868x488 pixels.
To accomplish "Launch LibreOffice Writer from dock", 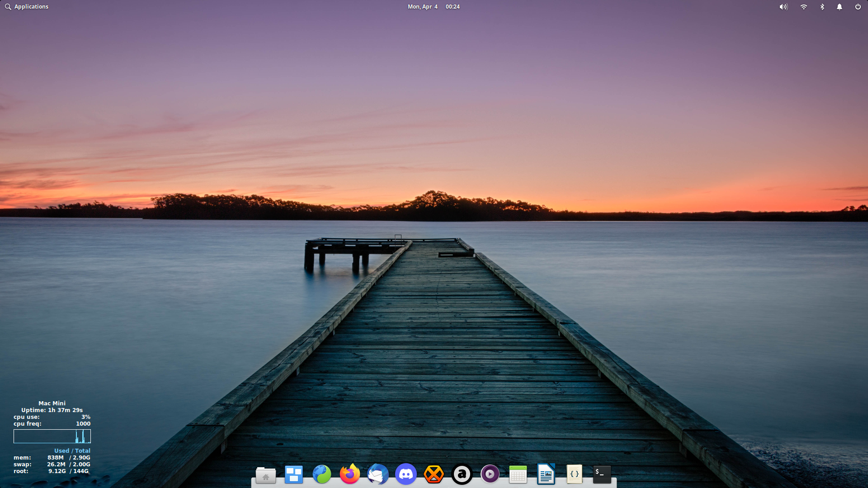I will [x=546, y=474].
